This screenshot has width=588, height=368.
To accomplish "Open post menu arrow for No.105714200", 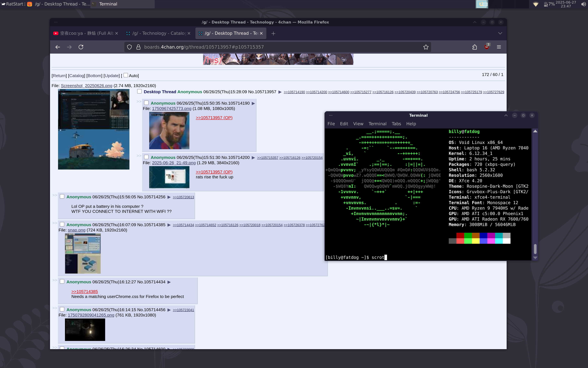I will 253,158.
